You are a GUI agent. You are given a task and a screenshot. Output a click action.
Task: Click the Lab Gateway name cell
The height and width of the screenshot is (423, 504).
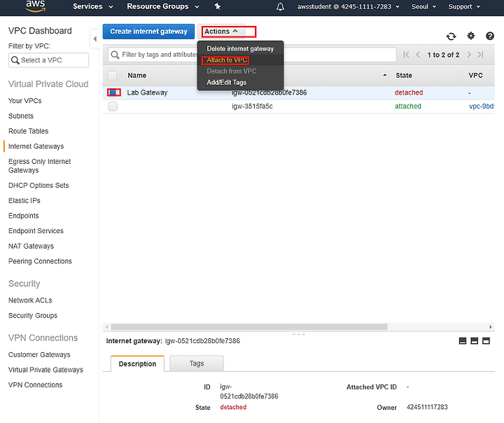point(147,92)
